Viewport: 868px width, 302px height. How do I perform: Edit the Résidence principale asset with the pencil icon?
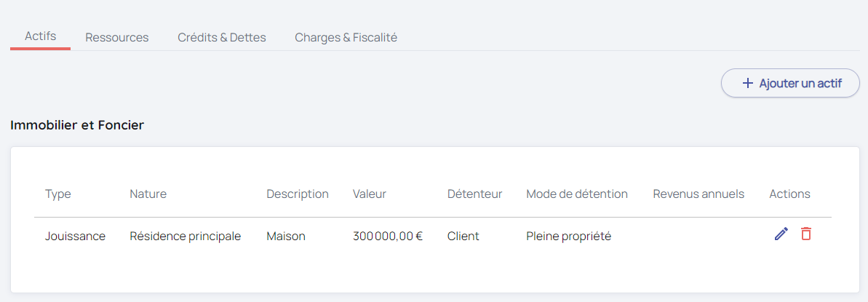pyautogui.click(x=781, y=234)
